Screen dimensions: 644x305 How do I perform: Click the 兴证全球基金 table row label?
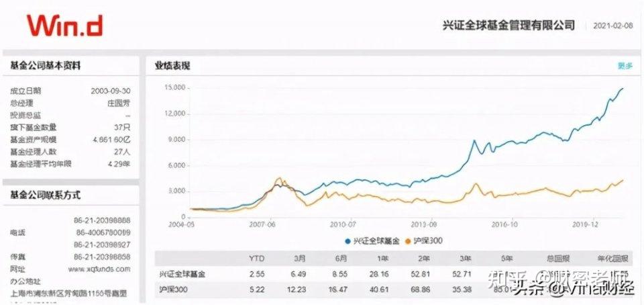point(182,274)
